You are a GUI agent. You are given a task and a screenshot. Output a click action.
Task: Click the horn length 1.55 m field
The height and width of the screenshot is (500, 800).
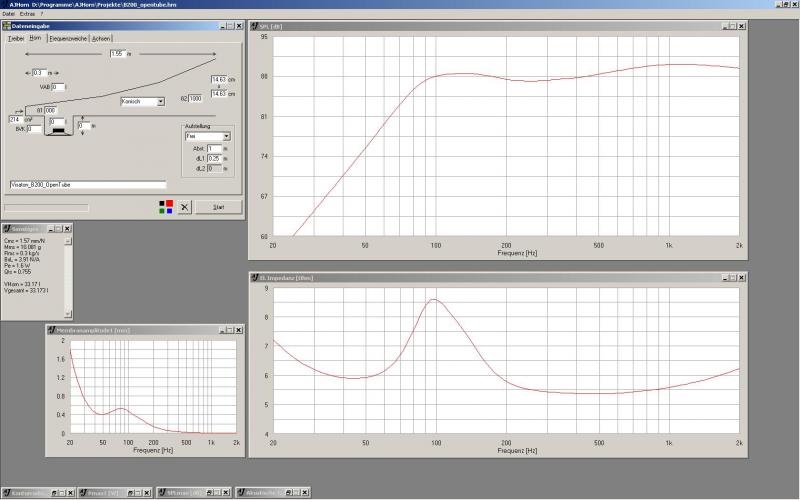coord(116,53)
